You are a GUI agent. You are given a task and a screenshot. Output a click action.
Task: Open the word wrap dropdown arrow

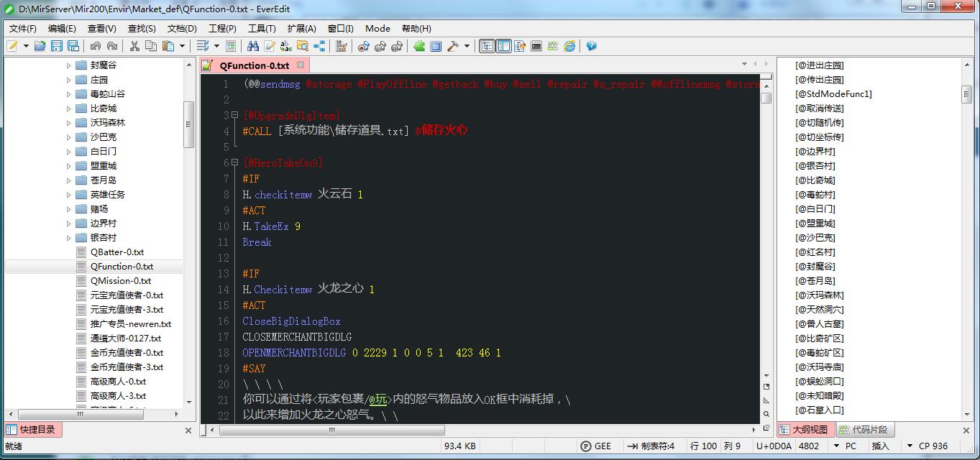pos(216,46)
